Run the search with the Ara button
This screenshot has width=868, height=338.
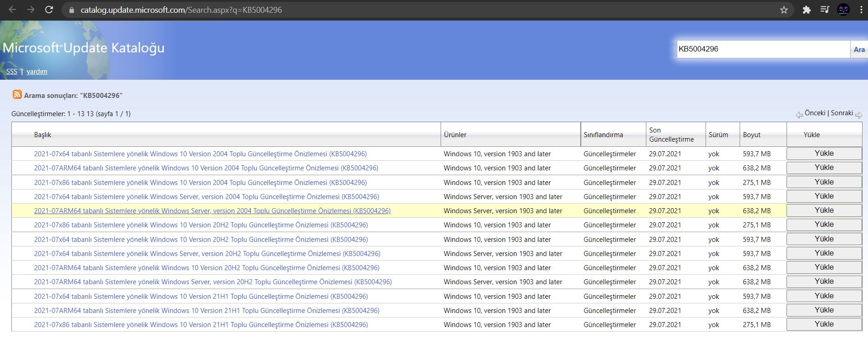859,49
